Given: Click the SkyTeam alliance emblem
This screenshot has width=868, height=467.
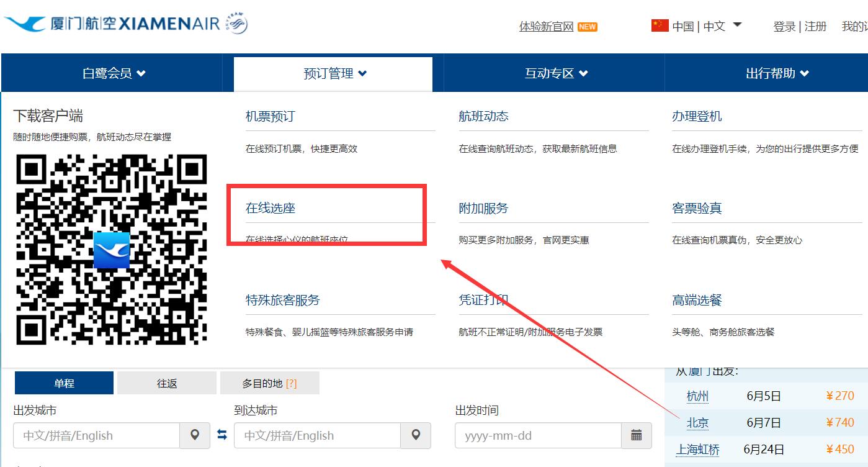Looking at the screenshot, I should 236,24.
